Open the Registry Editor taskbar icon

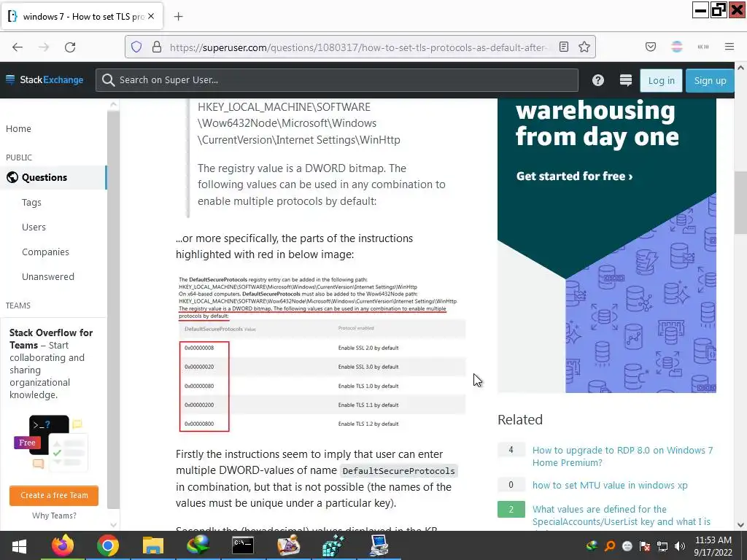click(333, 545)
